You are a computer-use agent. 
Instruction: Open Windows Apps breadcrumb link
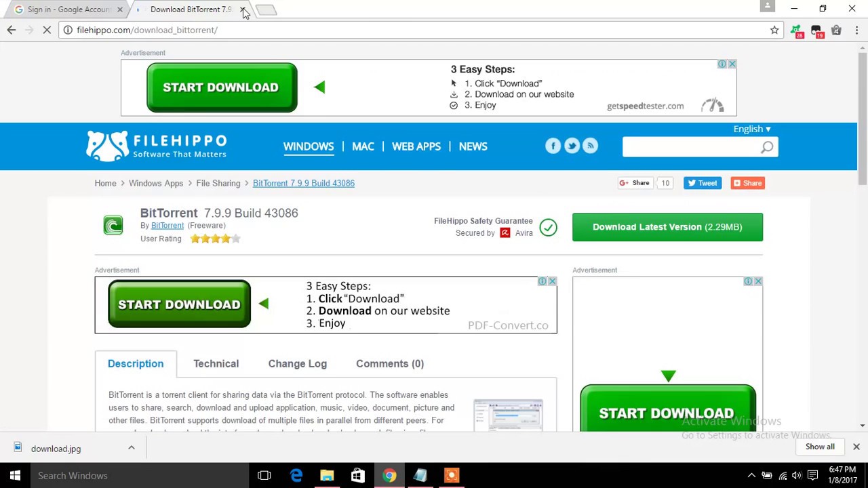pos(156,183)
